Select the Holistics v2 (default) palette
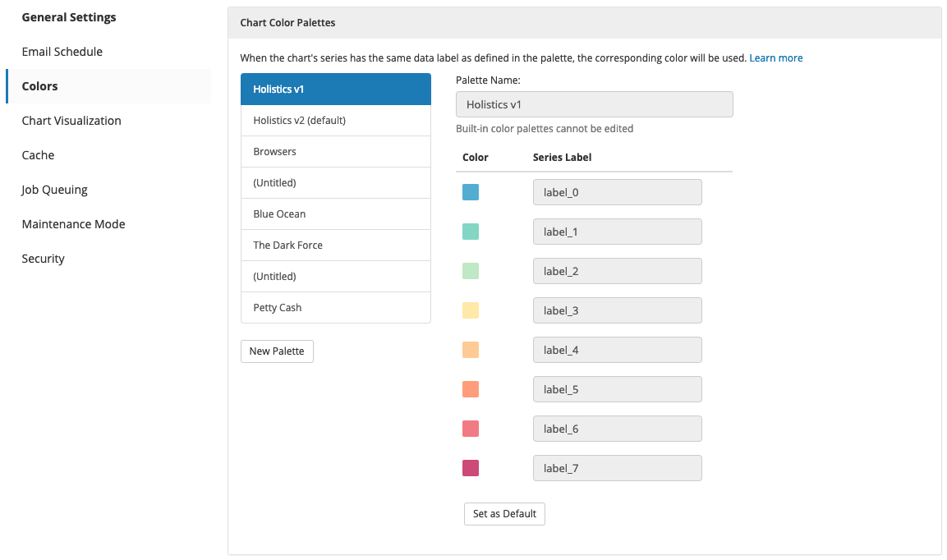The image size is (947, 560). tap(336, 120)
